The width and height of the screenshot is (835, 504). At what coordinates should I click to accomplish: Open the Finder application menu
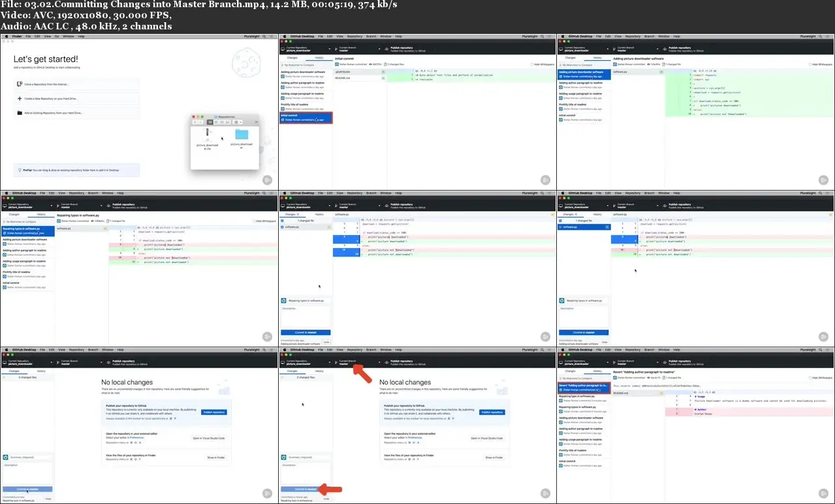coord(16,37)
